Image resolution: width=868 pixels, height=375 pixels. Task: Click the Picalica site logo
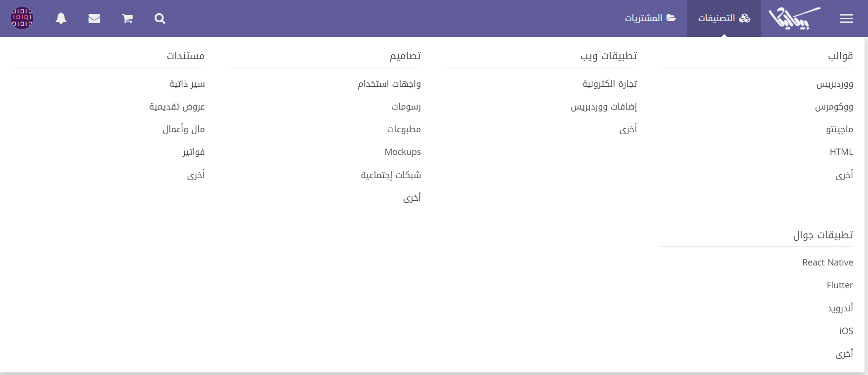coord(794,18)
